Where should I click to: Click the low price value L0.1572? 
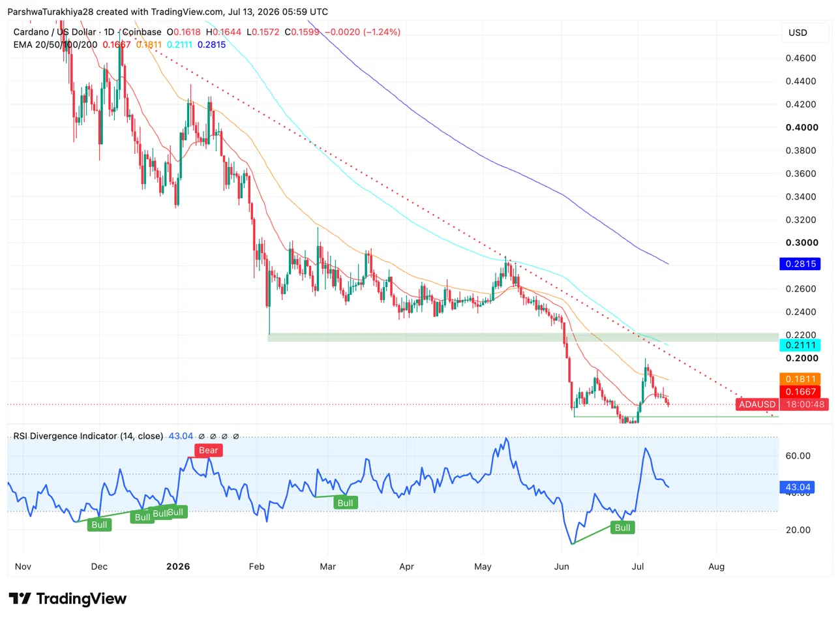click(262, 31)
